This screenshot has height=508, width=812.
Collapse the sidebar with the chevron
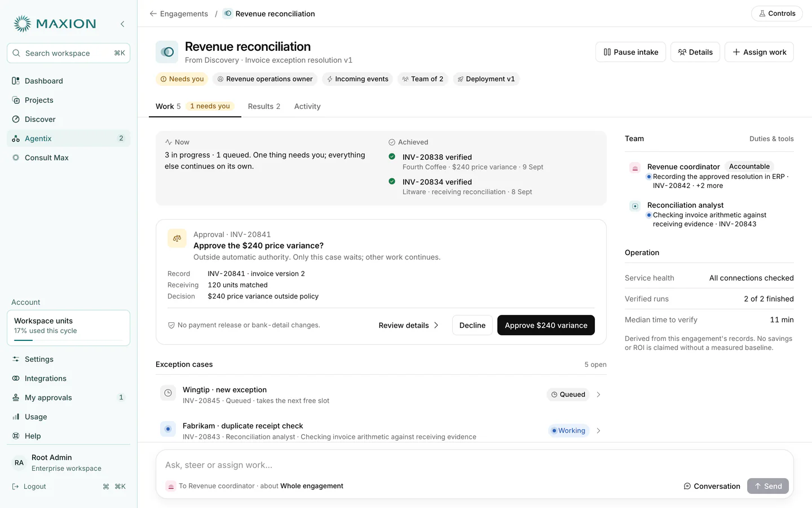click(122, 24)
